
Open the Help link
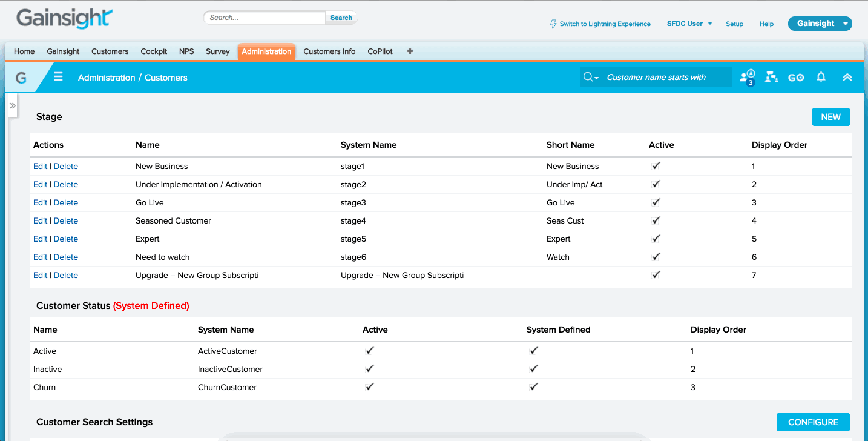(x=766, y=24)
